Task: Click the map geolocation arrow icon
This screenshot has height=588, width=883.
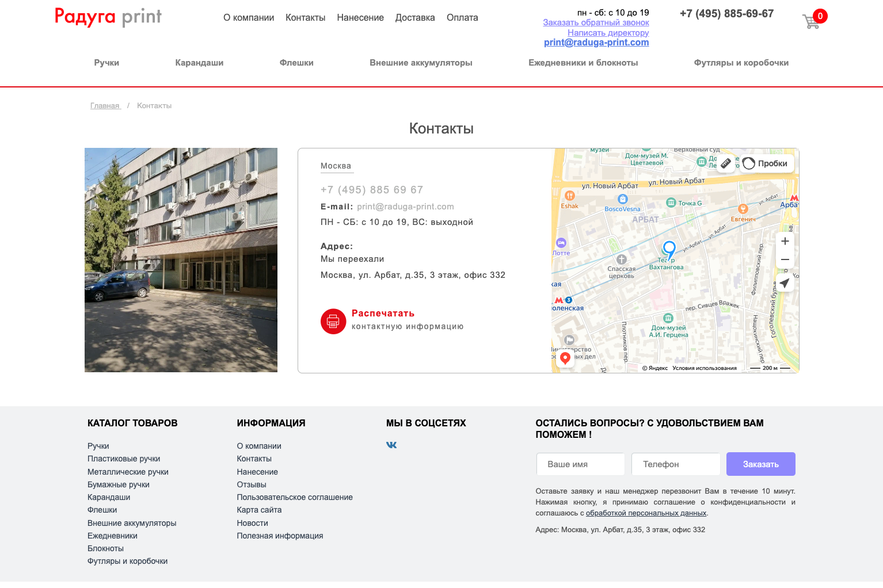Action: click(785, 282)
